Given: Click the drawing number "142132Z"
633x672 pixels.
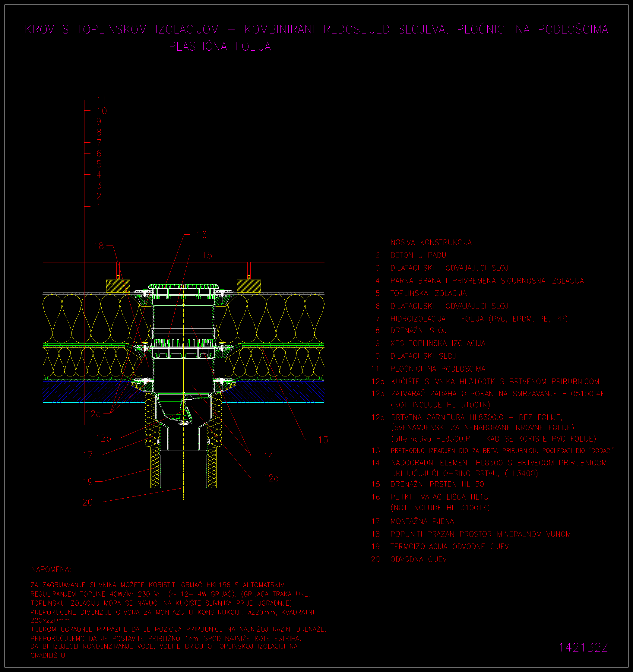Looking at the screenshot, I should pyautogui.click(x=583, y=648).
